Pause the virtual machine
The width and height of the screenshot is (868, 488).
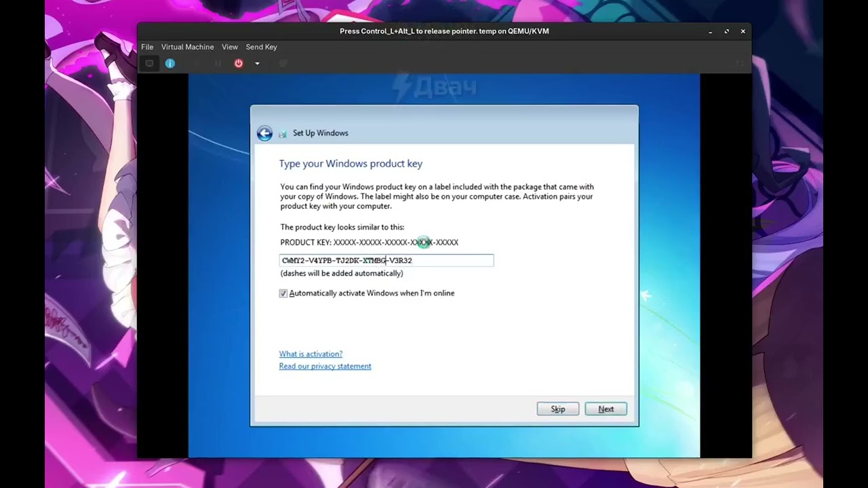218,63
